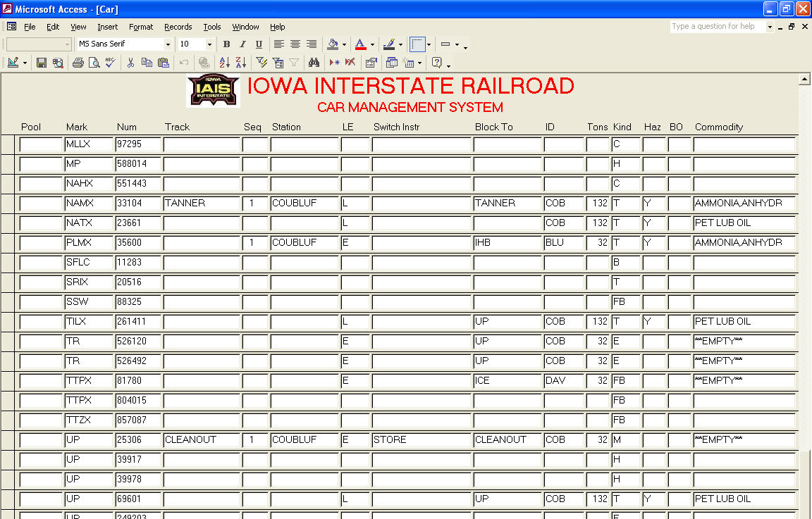The width and height of the screenshot is (812, 519).
Task: Toggle italic formatting
Action: tap(242, 44)
